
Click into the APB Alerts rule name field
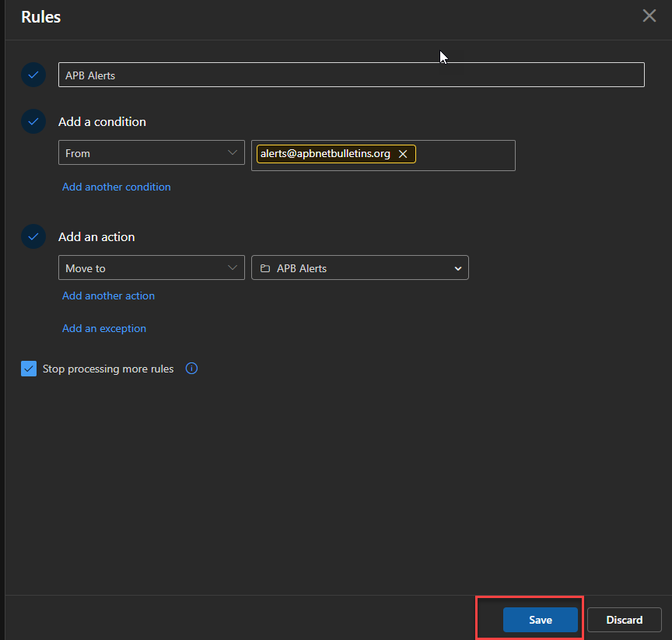point(352,75)
